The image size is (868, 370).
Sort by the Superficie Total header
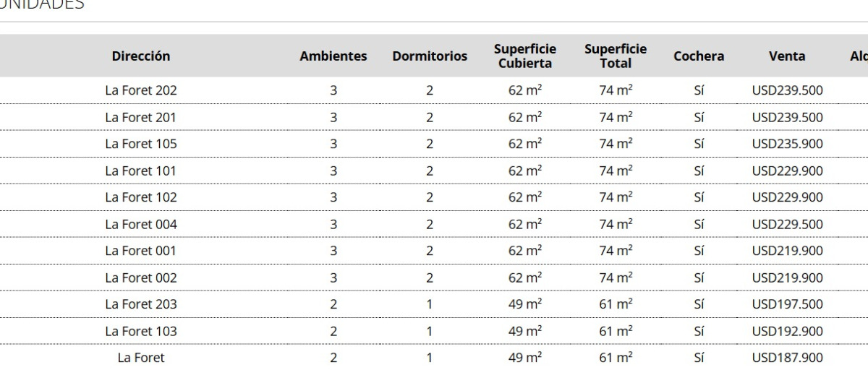pos(616,56)
